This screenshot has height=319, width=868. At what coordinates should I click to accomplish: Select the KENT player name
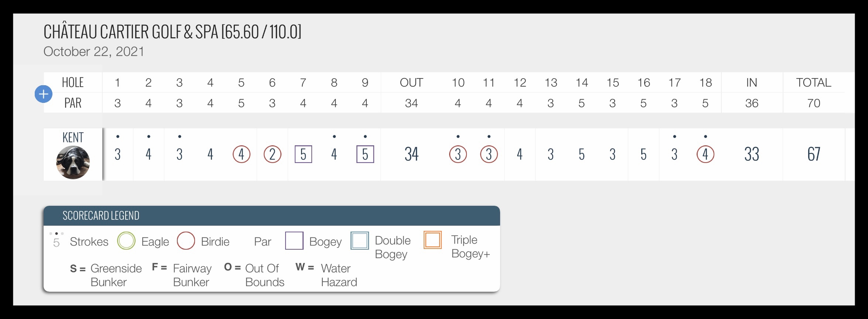pos(73,138)
